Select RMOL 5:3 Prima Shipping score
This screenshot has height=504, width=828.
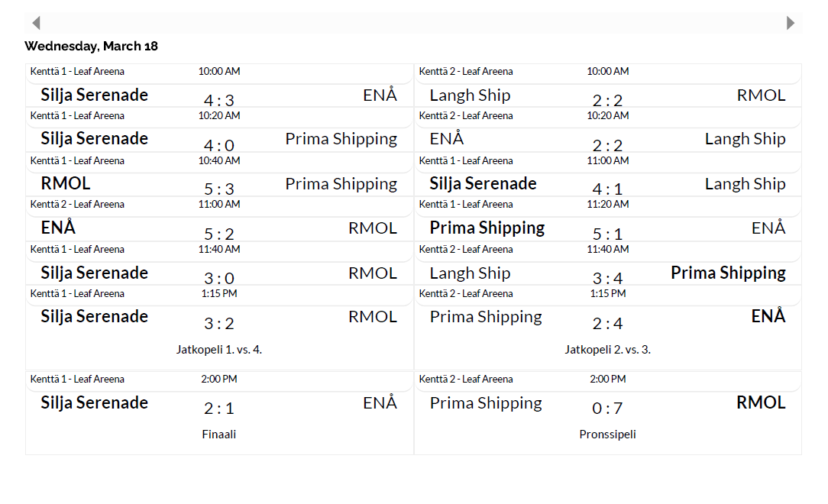(x=219, y=189)
